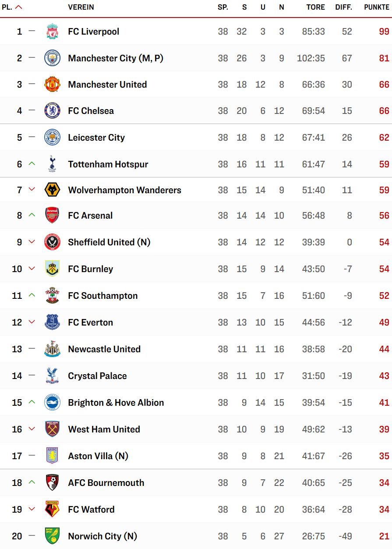Click the Wolverhampton Wanderers wolf crest
Image resolution: width=392 pixels, height=549 pixels.
[x=52, y=190]
